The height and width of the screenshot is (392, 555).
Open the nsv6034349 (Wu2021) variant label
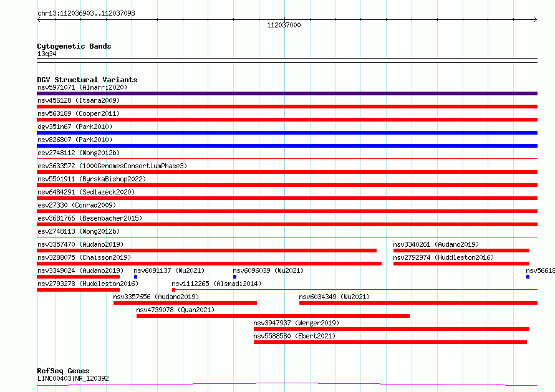tap(334, 297)
